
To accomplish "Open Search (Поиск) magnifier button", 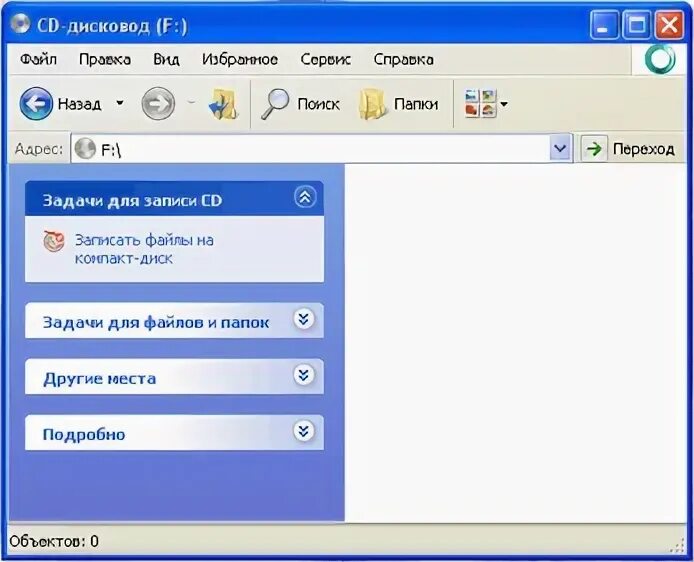I will click(x=300, y=104).
